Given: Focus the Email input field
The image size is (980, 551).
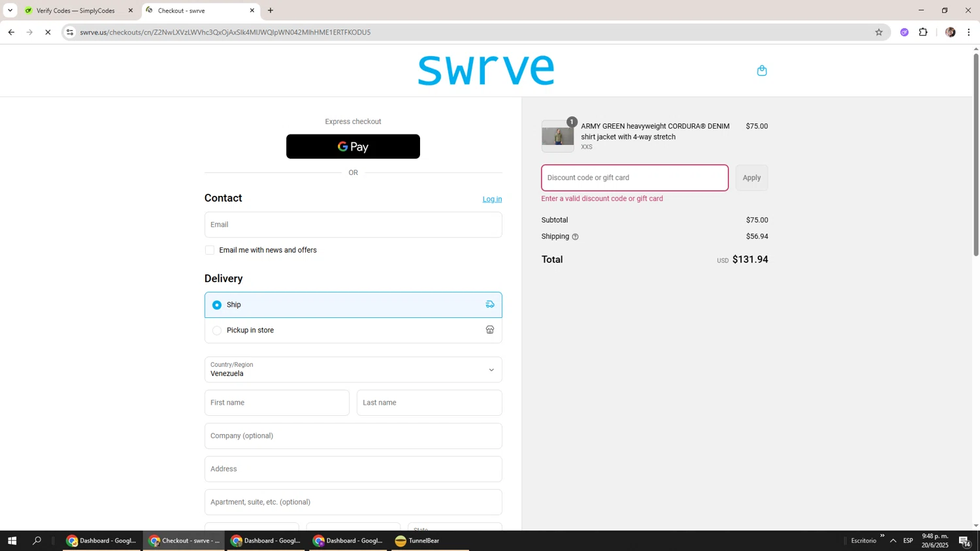Looking at the screenshot, I should (x=353, y=225).
